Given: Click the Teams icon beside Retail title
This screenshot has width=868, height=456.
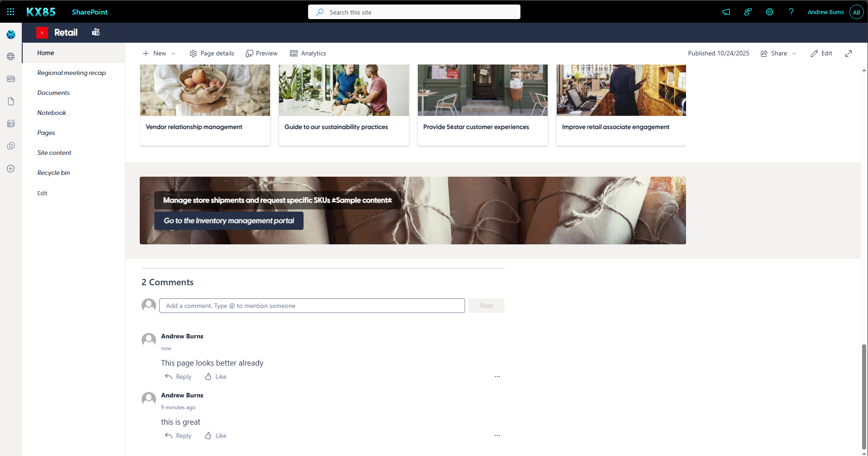Looking at the screenshot, I should [96, 32].
